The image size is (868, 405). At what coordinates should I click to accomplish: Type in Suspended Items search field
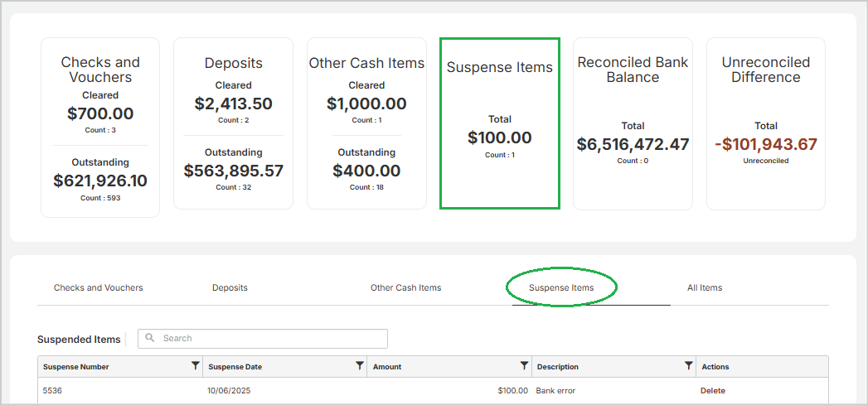pyautogui.click(x=269, y=339)
